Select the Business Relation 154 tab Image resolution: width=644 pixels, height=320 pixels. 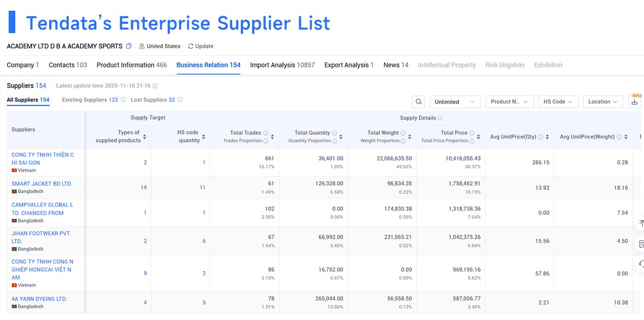click(x=208, y=65)
